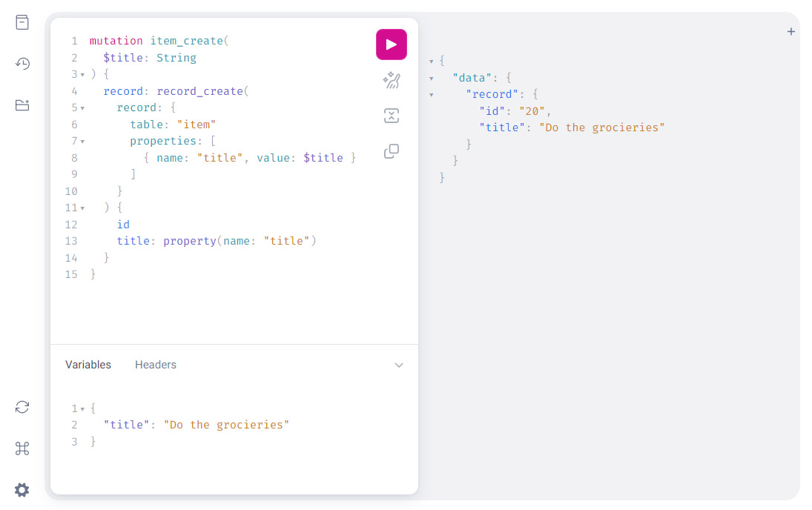Add a new tab with the plus button
Viewport: 812px width, 510px height.
(x=790, y=31)
